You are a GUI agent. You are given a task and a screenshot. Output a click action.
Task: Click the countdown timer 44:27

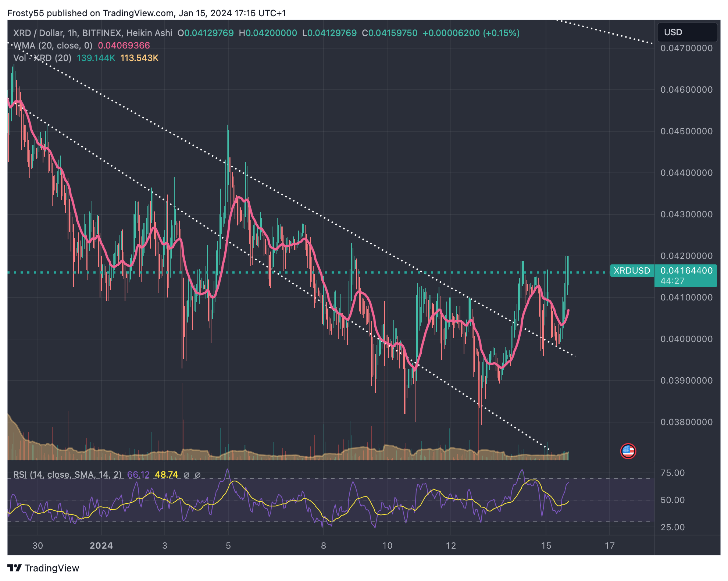pos(672,281)
